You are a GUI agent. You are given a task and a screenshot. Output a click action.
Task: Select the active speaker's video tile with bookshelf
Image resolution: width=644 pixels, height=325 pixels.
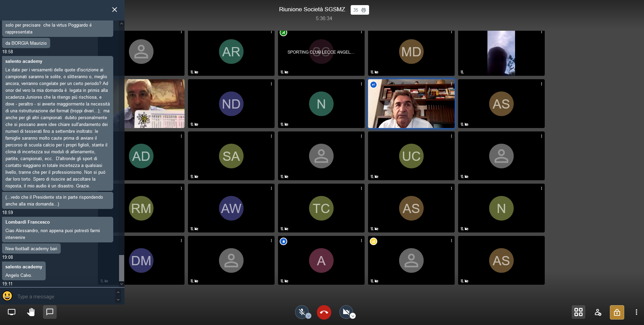click(411, 104)
